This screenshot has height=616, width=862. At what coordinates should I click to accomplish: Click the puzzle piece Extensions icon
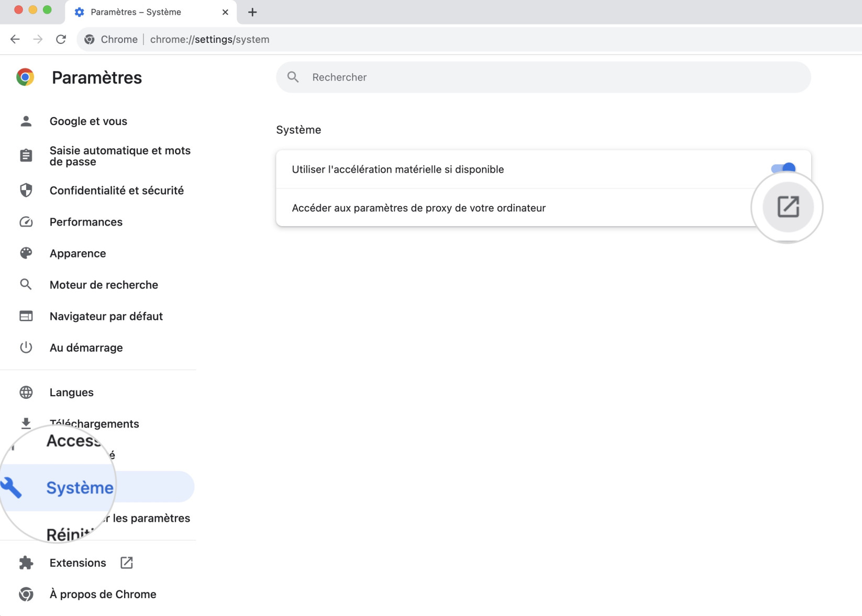(26, 563)
